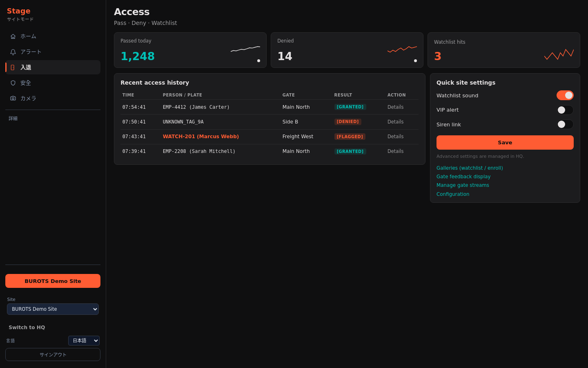
Task: Click timestamp 07:43:41
Action: [x=134, y=137]
